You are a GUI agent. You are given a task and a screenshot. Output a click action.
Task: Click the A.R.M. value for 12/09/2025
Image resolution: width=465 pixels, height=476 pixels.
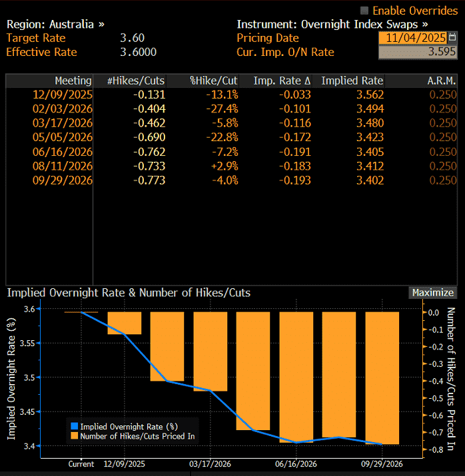pyautogui.click(x=443, y=94)
